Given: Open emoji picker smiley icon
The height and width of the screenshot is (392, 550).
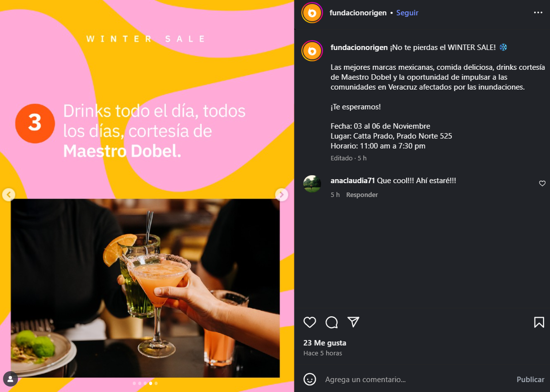Looking at the screenshot, I should [x=310, y=379].
